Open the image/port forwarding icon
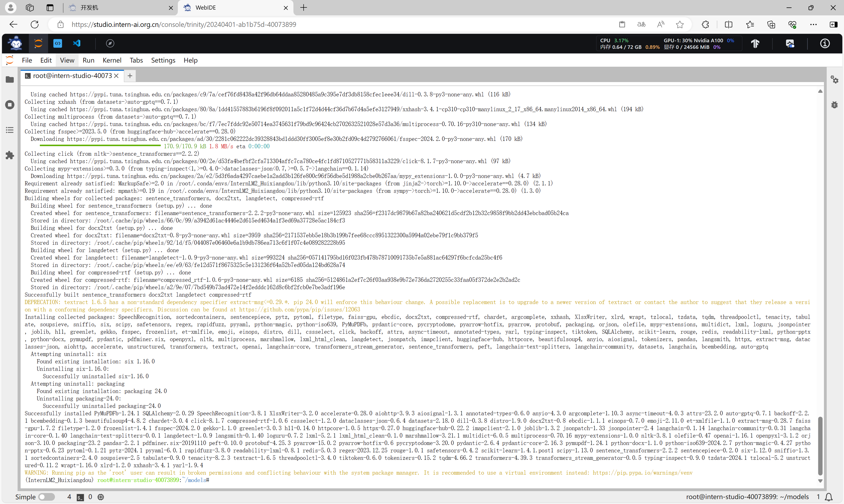This screenshot has height=504, width=844. [790, 43]
